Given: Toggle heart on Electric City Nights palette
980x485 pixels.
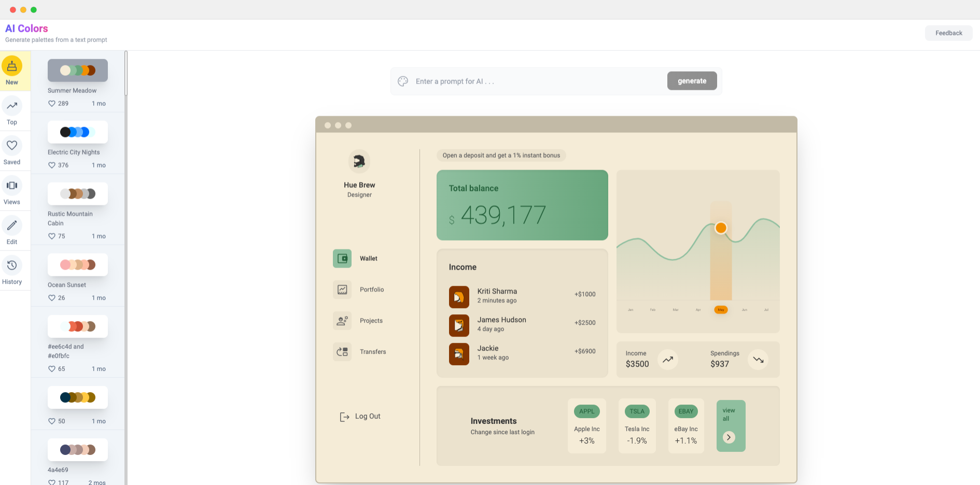Looking at the screenshot, I should click(x=52, y=165).
